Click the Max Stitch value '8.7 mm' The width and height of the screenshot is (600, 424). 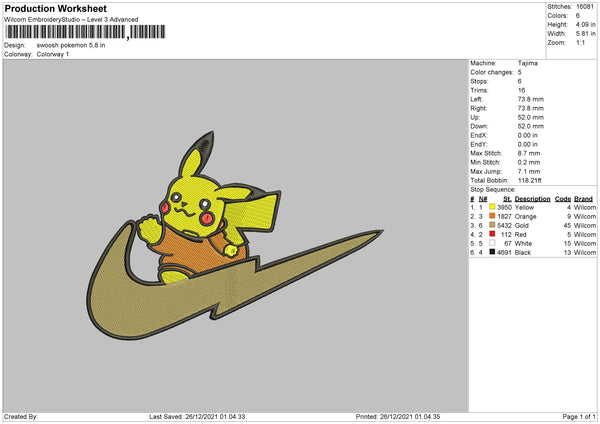coord(529,153)
